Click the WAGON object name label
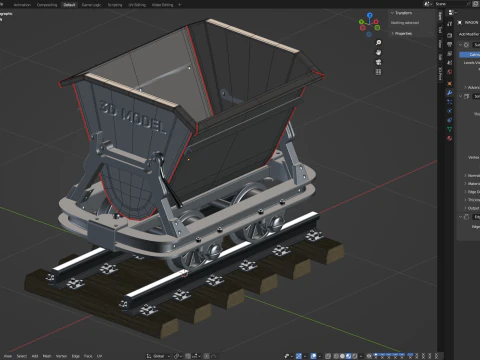 click(471, 22)
